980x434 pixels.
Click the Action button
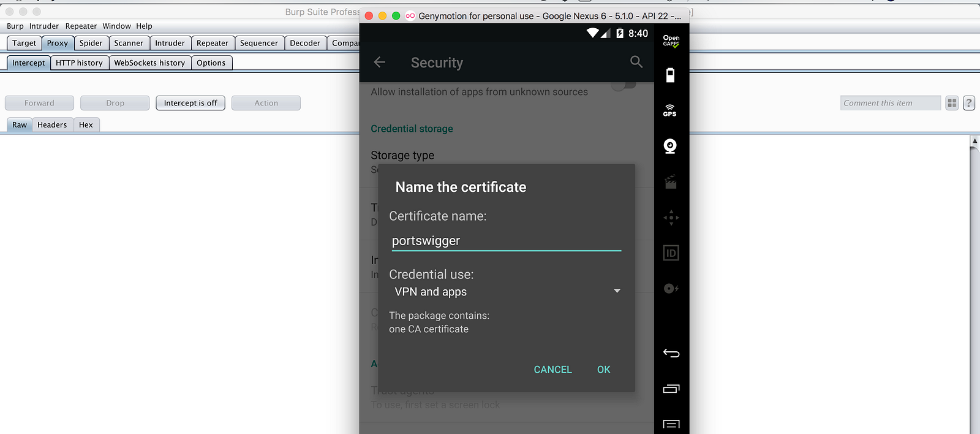click(x=266, y=103)
